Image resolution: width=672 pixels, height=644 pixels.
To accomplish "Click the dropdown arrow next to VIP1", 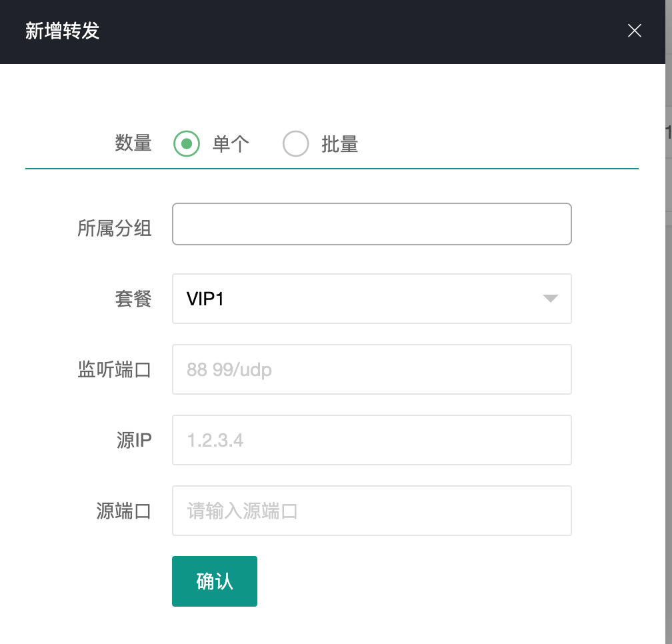I will click(550, 299).
